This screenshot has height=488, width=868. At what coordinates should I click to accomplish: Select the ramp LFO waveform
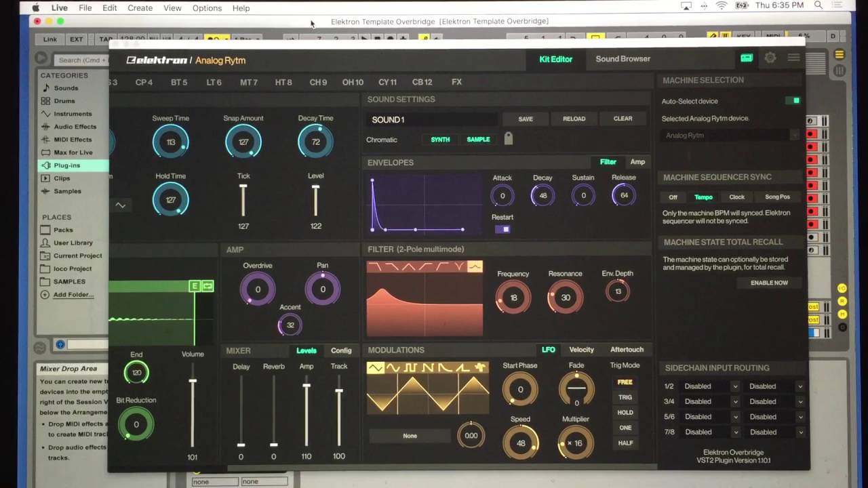tap(463, 368)
